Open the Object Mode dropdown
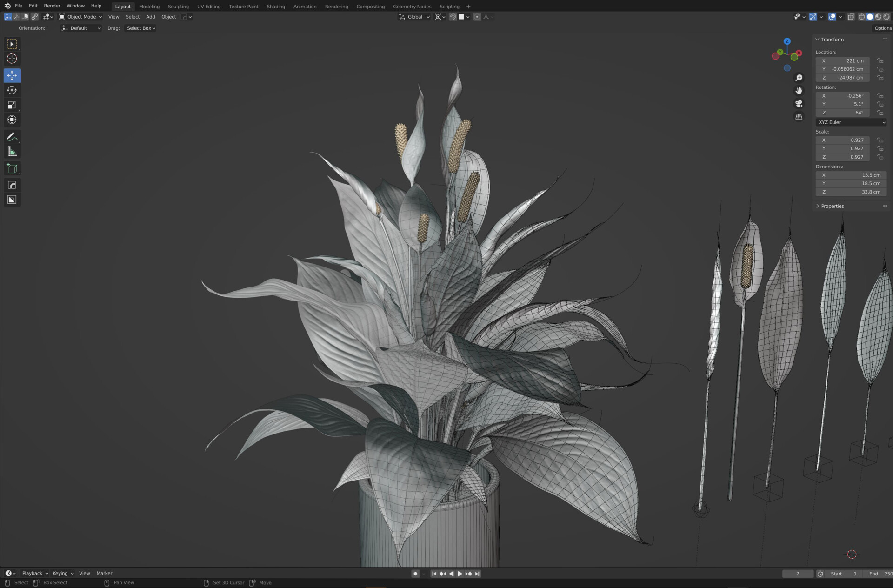 (80, 17)
